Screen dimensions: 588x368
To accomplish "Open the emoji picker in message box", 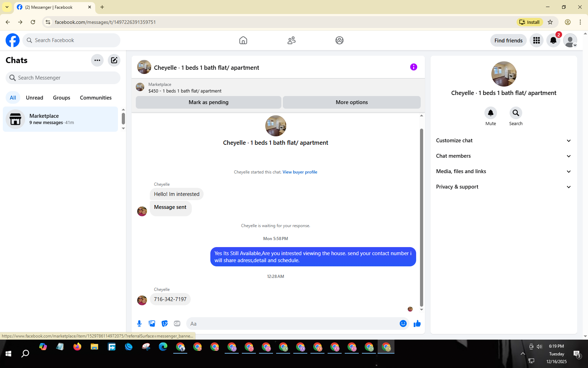I will pos(403,323).
